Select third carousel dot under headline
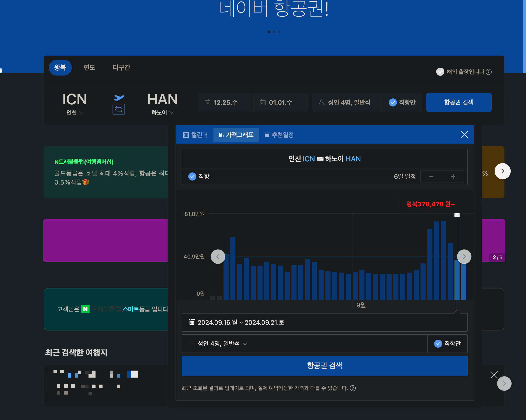The image size is (526, 420). (279, 32)
